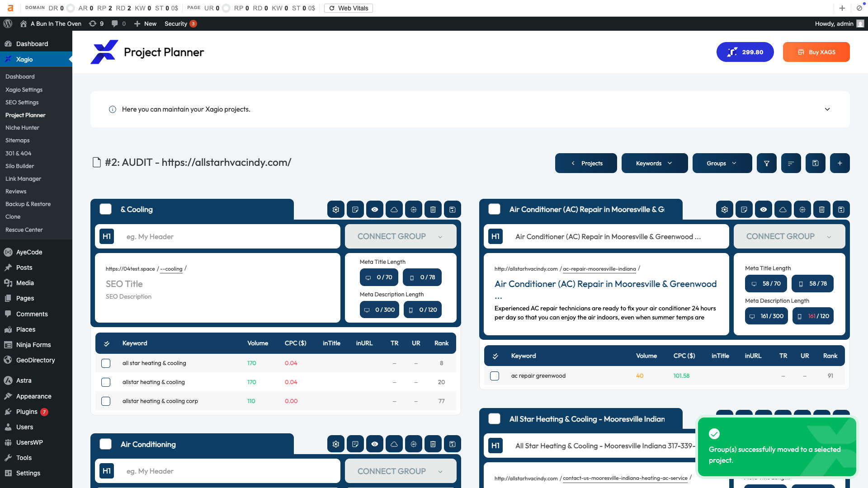The height and width of the screenshot is (488, 868).
Task: Sort & Cooling keywords by Volume column
Action: pos(258,343)
